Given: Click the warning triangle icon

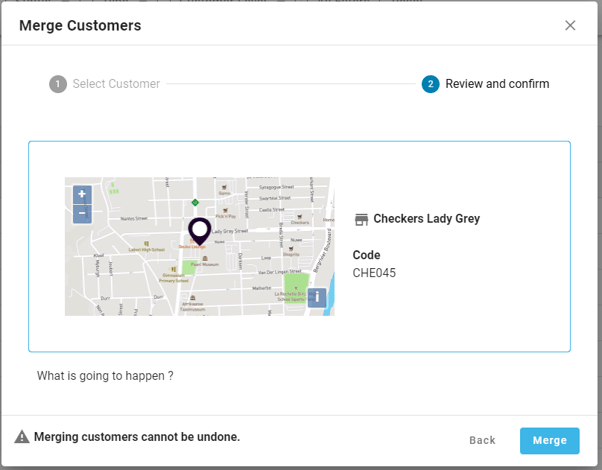Looking at the screenshot, I should 22,437.
